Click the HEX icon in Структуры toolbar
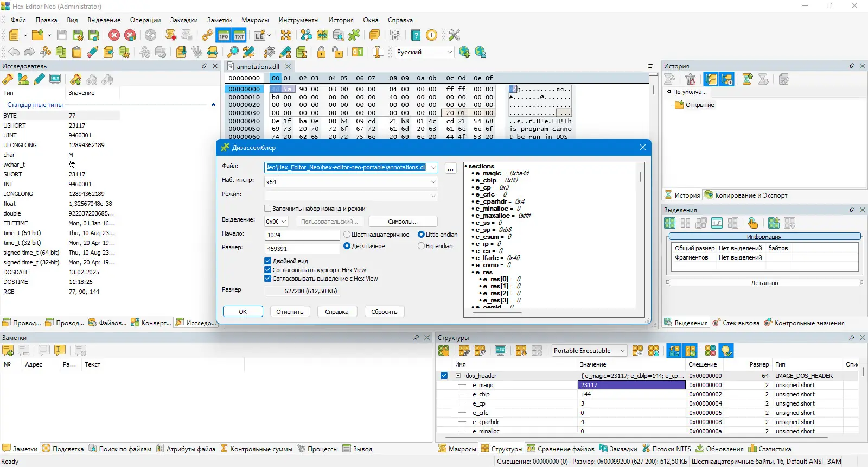The width and height of the screenshot is (868, 467). coord(500,351)
